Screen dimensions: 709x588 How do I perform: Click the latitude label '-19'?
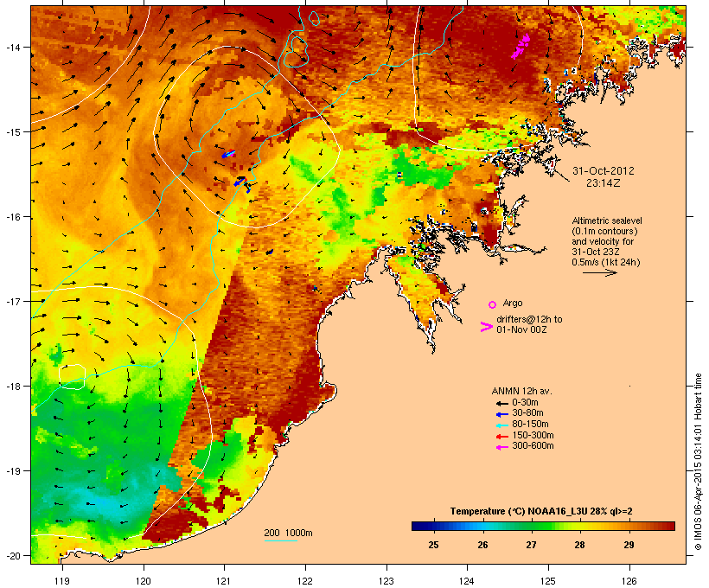click(12, 471)
